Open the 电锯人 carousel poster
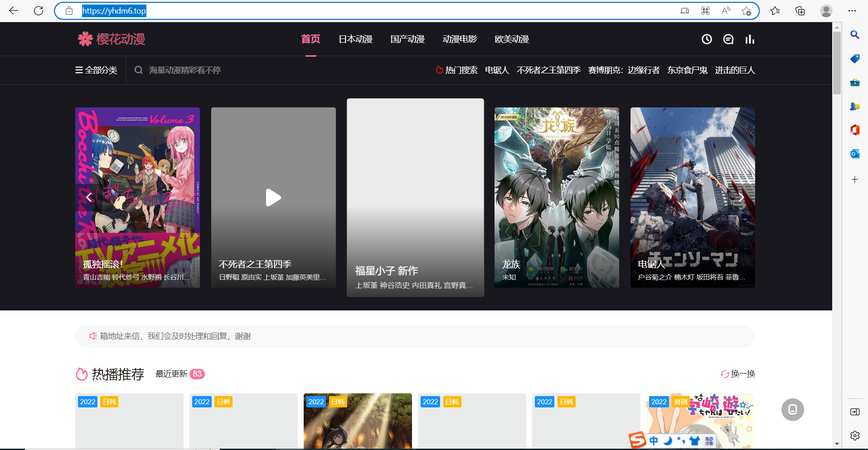 693,198
